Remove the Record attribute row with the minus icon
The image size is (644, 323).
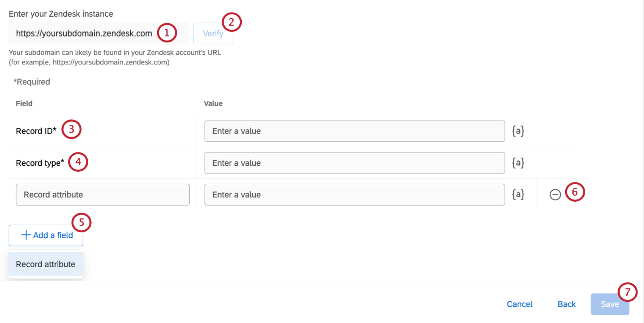[x=555, y=195]
